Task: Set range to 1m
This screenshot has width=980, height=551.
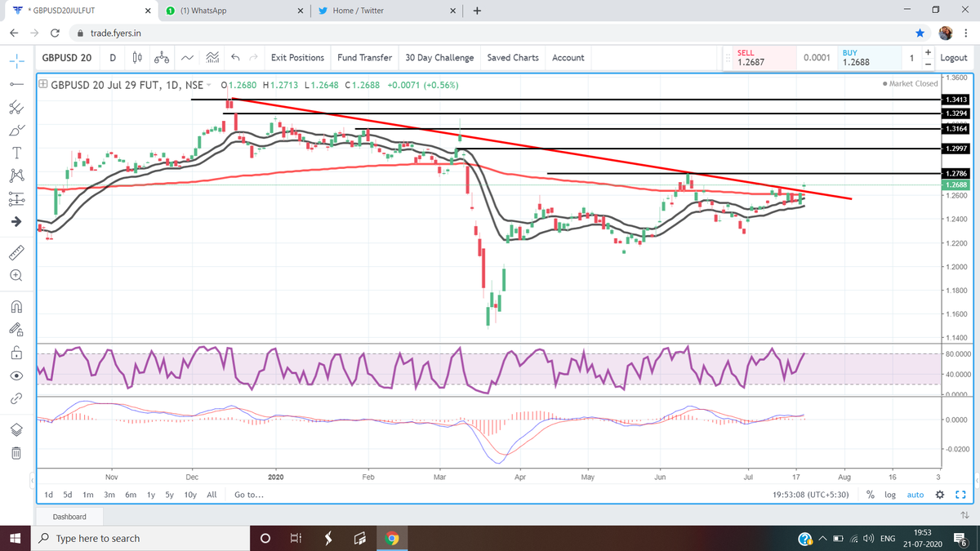Action: (x=88, y=495)
